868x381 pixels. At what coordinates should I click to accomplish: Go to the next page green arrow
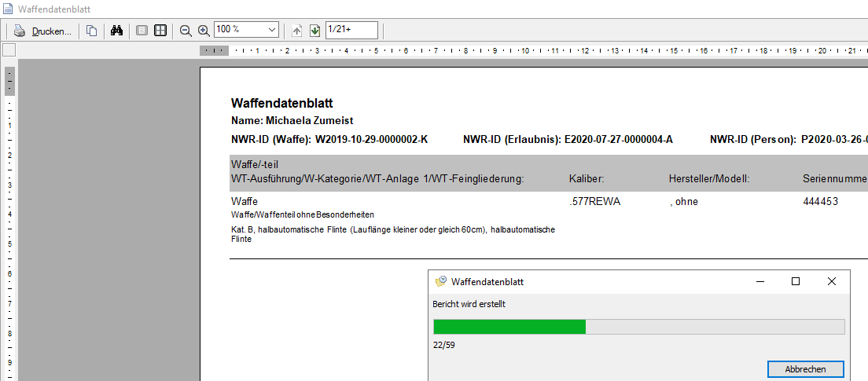314,31
